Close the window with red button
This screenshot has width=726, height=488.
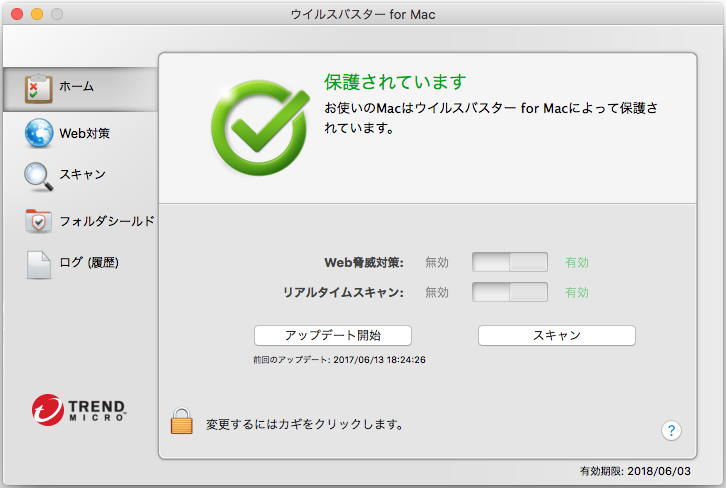coord(17,14)
